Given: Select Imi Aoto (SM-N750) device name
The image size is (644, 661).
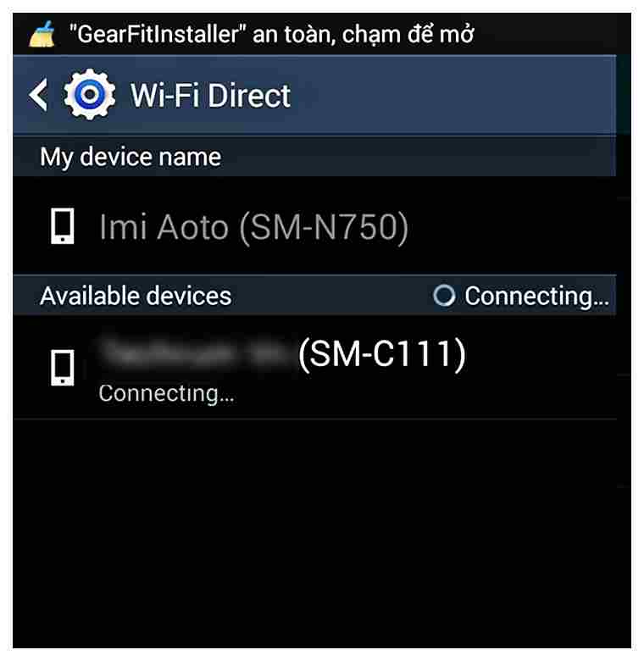Looking at the screenshot, I should pos(253,228).
